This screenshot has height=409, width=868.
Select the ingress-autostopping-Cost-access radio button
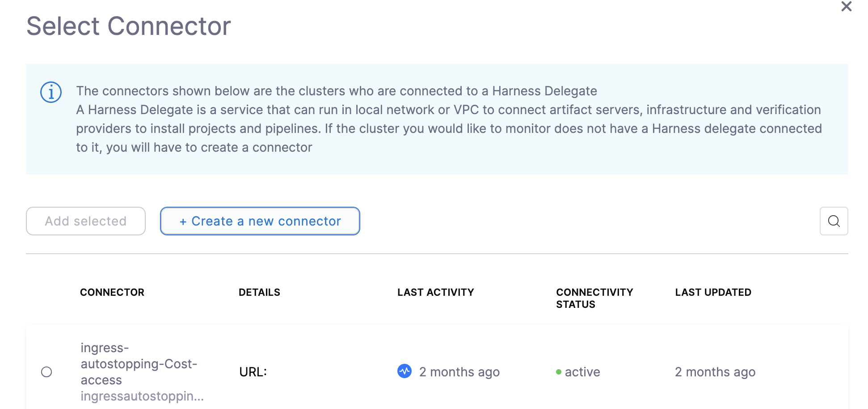click(46, 372)
